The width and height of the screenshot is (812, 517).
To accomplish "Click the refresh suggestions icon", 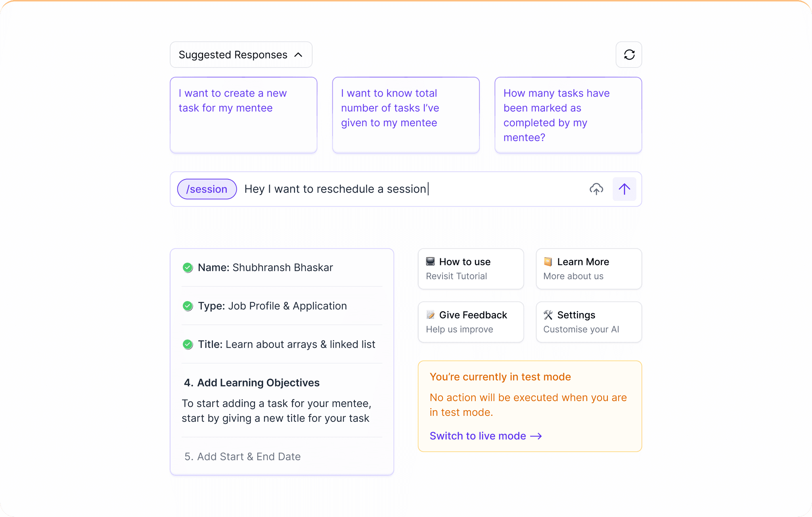I will pos(629,54).
